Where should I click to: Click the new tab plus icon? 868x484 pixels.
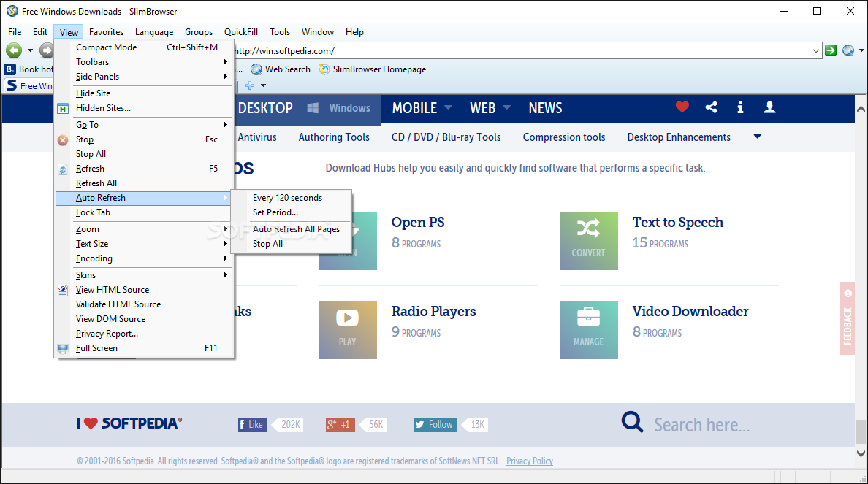[250, 85]
